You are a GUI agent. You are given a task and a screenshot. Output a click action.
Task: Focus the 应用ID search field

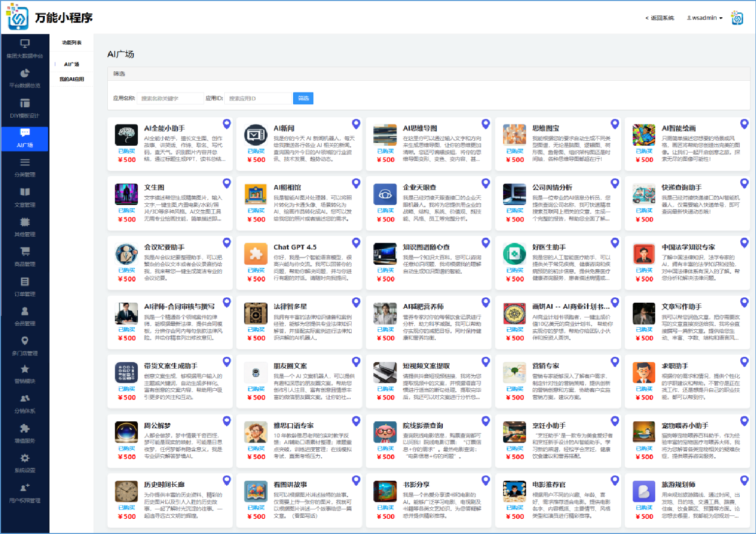pyautogui.click(x=258, y=98)
